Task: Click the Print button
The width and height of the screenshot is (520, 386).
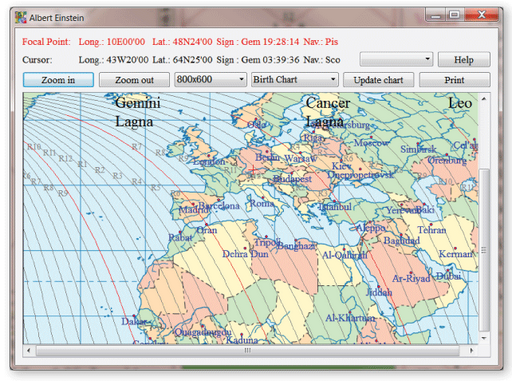Action: point(454,80)
